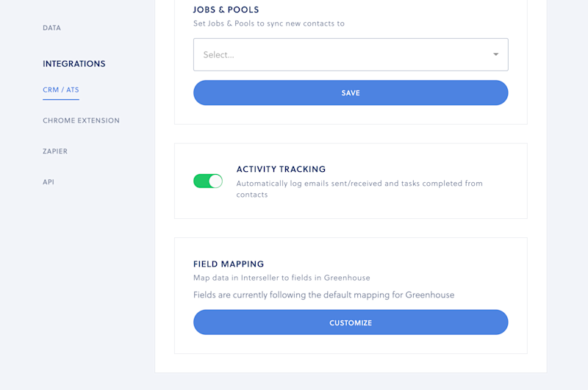Click the white knob of the green toggle
This screenshot has width=588, height=390.
tap(215, 181)
